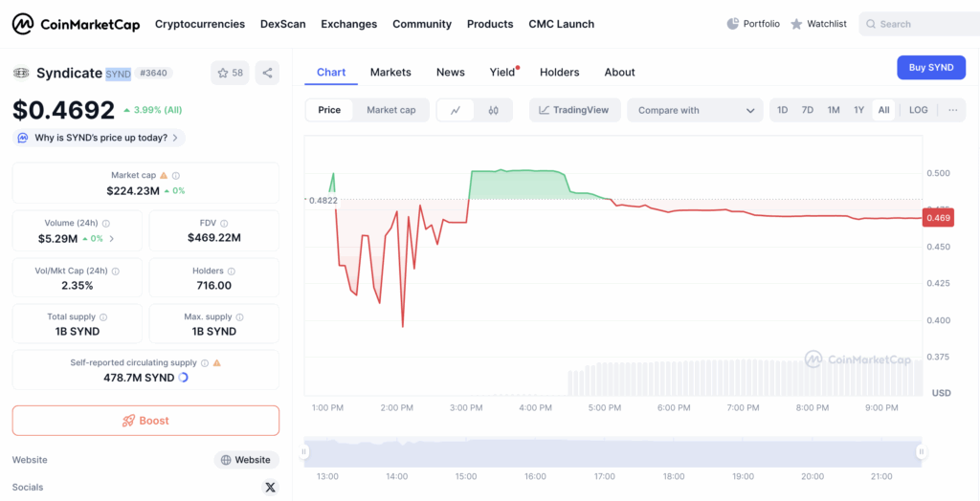
Task: Select the line chart type icon
Action: (456, 110)
